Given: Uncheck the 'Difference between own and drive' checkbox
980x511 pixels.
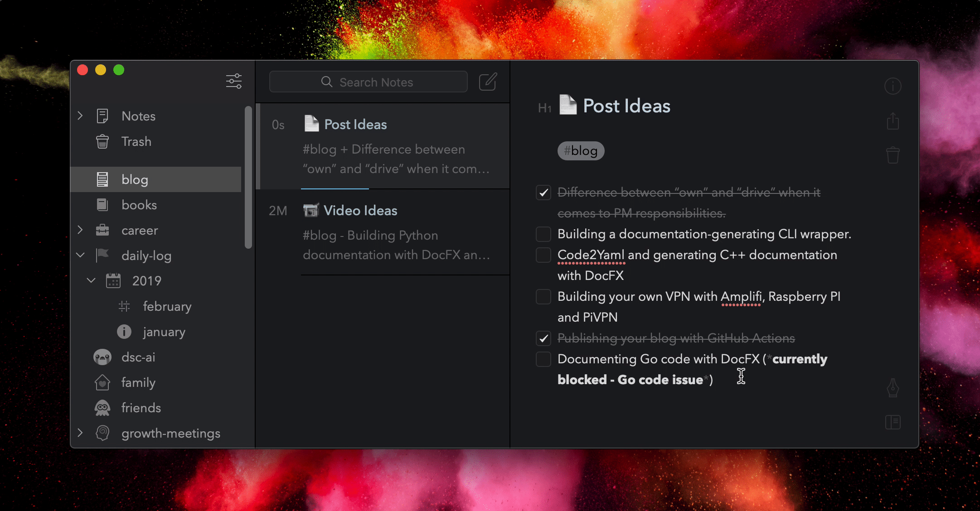Looking at the screenshot, I should (543, 193).
